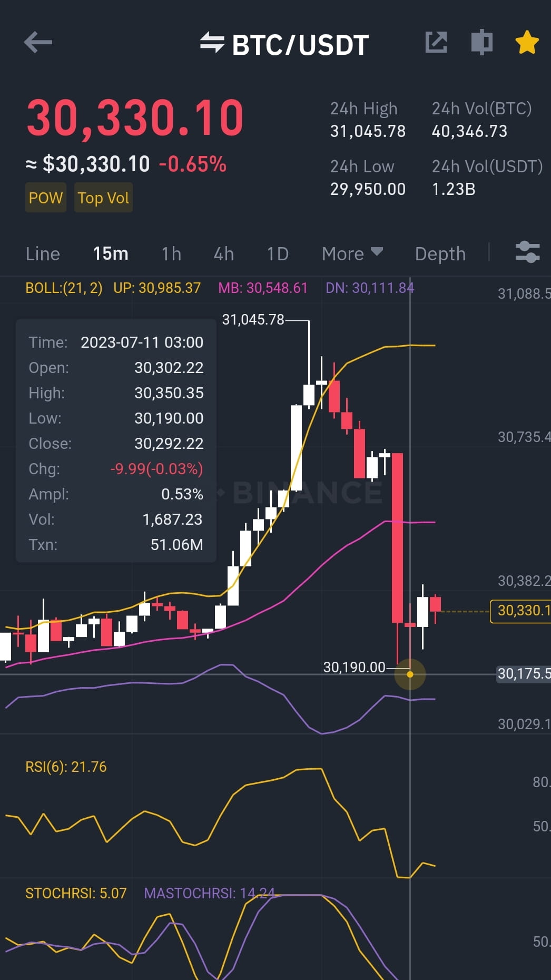Tap the yellow highlighted point on the chart
551x980 pixels.
(411, 674)
